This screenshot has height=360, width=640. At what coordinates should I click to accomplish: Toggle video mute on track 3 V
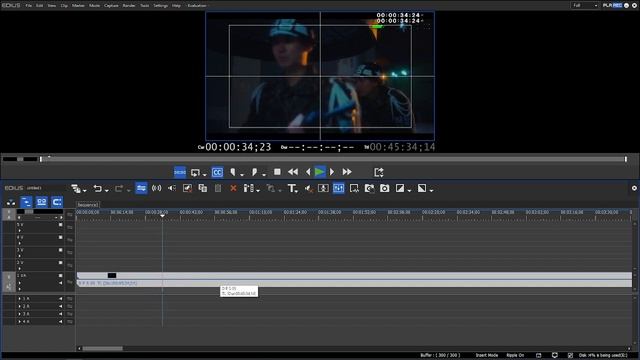(x=60, y=250)
